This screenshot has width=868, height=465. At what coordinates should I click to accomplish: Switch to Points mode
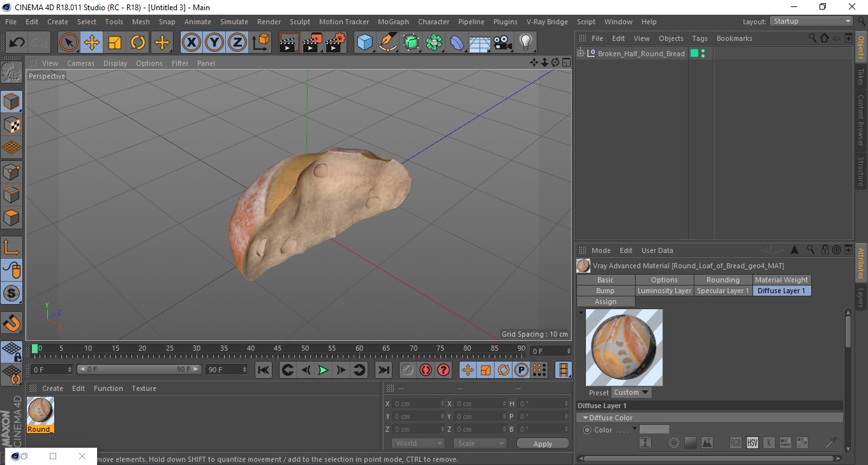[x=11, y=171]
